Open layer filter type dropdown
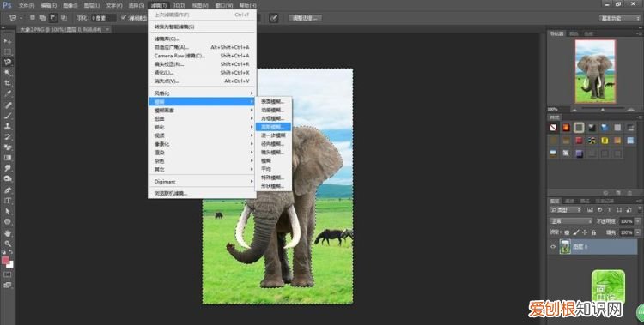Image resolution: width=644 pixels, height=325 pixels. [565, 210]
